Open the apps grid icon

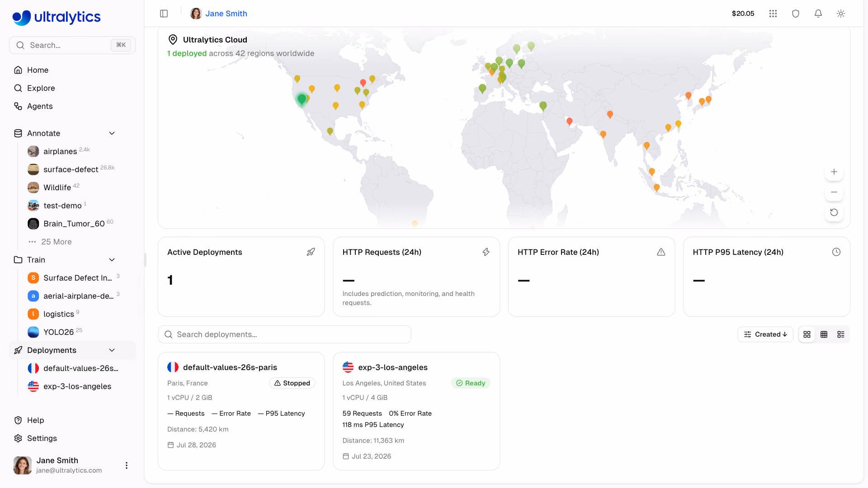[x=773, y=14]
